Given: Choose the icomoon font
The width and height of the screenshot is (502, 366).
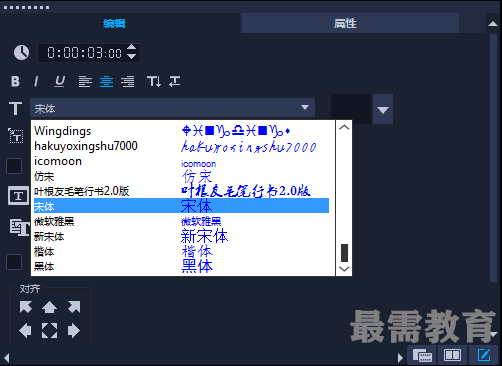Looking at the screenshot, I should pos(181,161).
